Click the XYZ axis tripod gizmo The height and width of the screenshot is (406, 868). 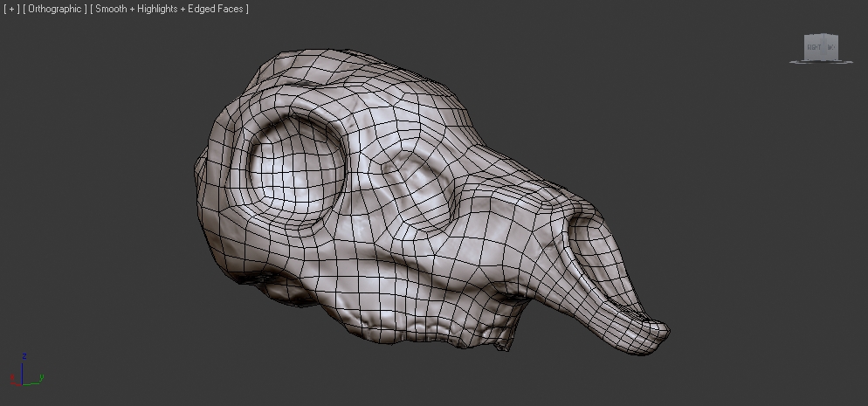tap(26, 369)
